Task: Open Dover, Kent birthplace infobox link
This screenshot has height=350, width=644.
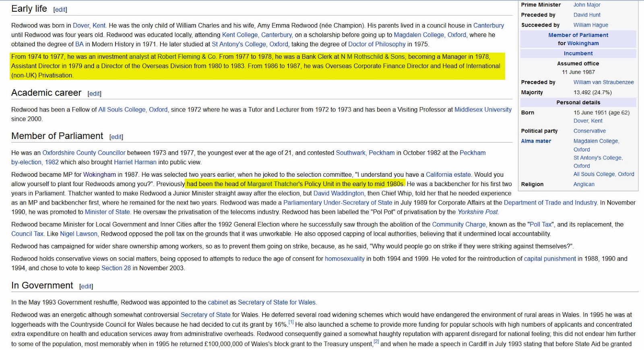Action: pyautogui.click(x=588, y=121)
